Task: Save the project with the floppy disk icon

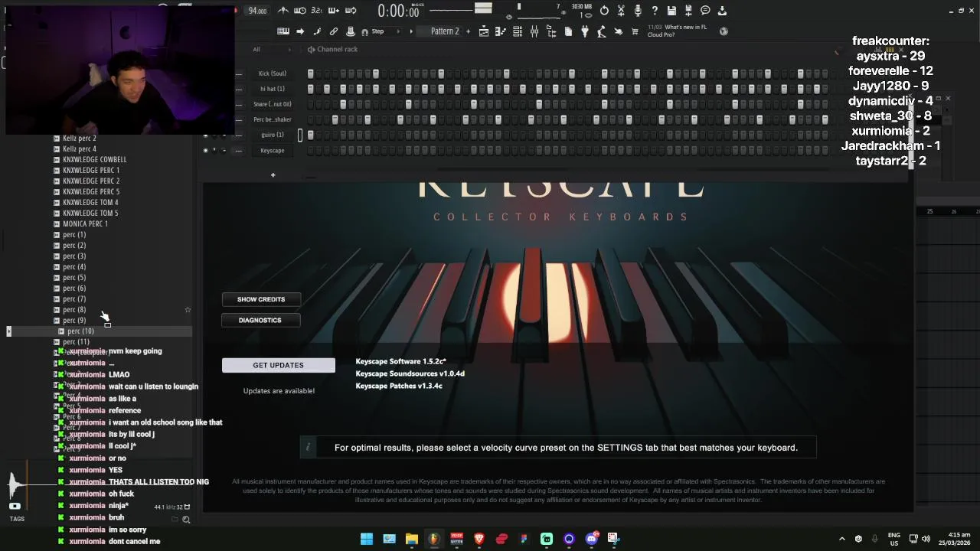Action: [x=671, y=11]
